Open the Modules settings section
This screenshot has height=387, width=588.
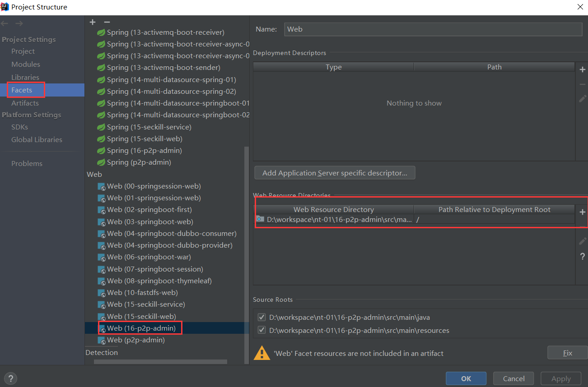[x=26, y=64]
